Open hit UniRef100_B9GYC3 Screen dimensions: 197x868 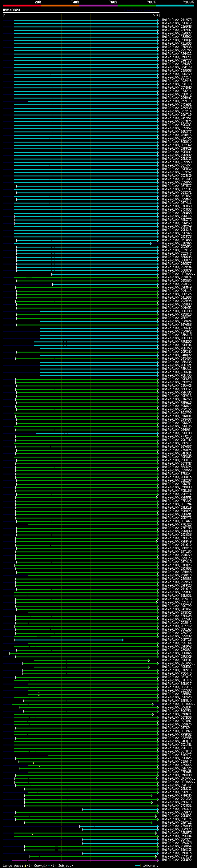177,61
